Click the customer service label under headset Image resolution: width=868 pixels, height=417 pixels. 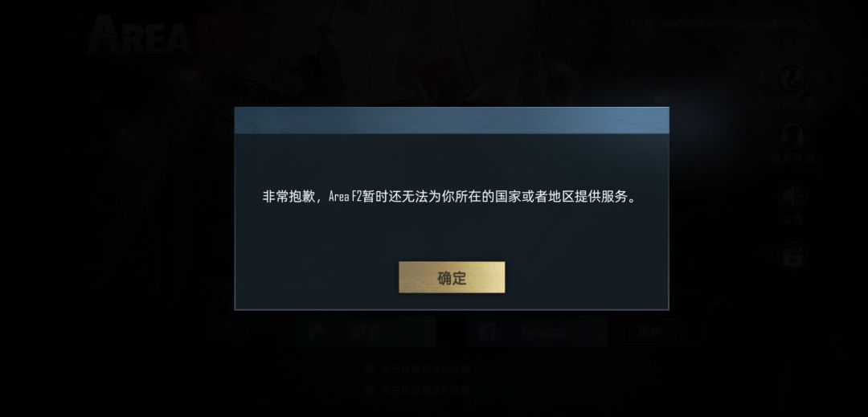792,158
